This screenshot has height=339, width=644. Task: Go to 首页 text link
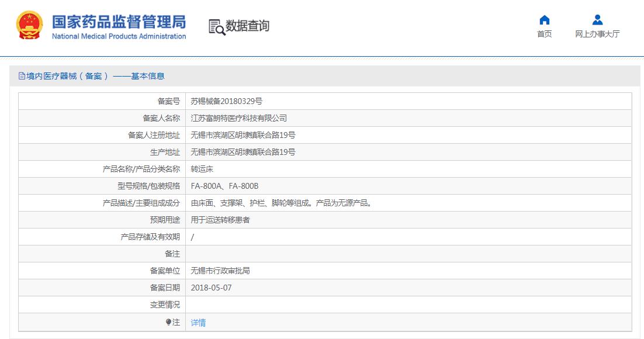point(544,34)
